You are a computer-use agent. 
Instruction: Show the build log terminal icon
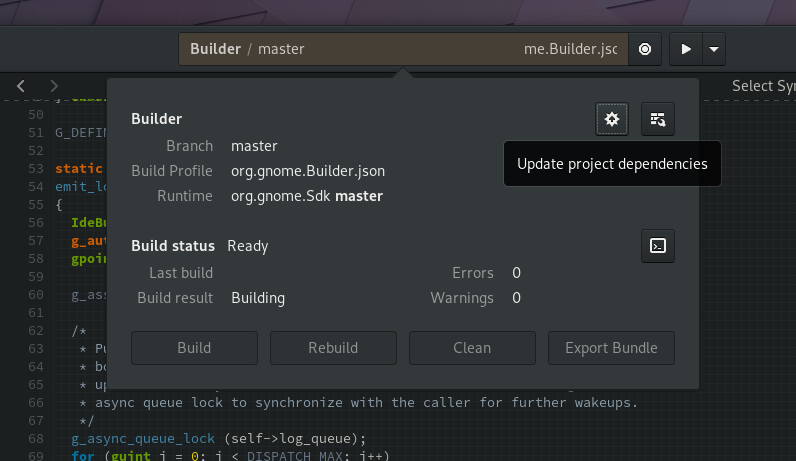(x=658, y=246)
